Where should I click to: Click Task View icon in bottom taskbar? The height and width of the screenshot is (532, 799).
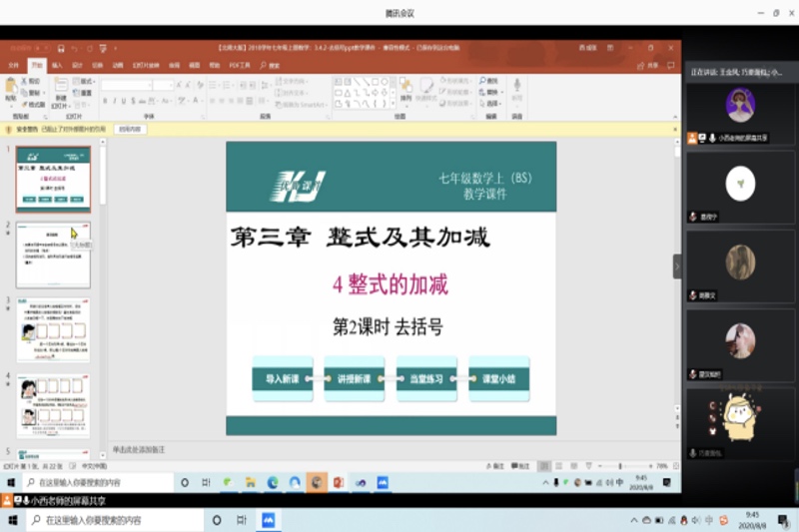pyautogui.click(x=242, y=520)
